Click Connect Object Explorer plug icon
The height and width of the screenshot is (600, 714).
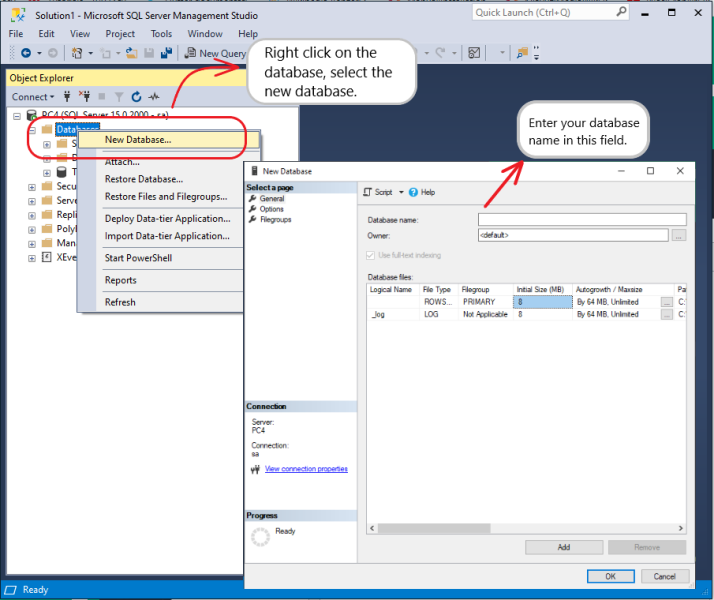(x=67, y=97)
